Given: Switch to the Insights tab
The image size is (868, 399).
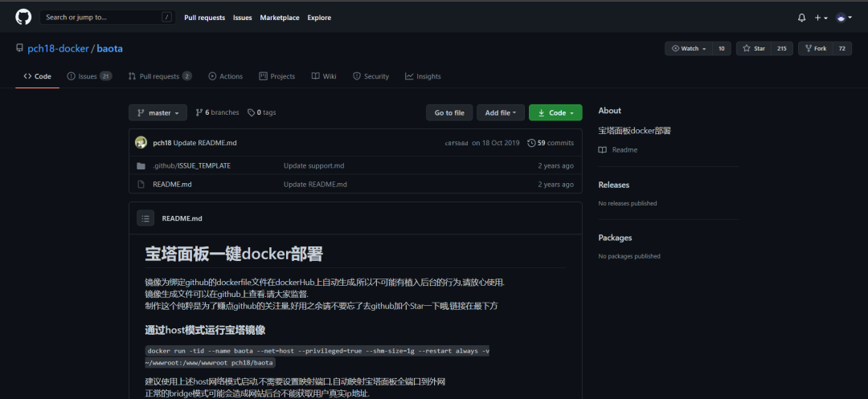Looking at the screenshot, I should [x=423, y=76].
